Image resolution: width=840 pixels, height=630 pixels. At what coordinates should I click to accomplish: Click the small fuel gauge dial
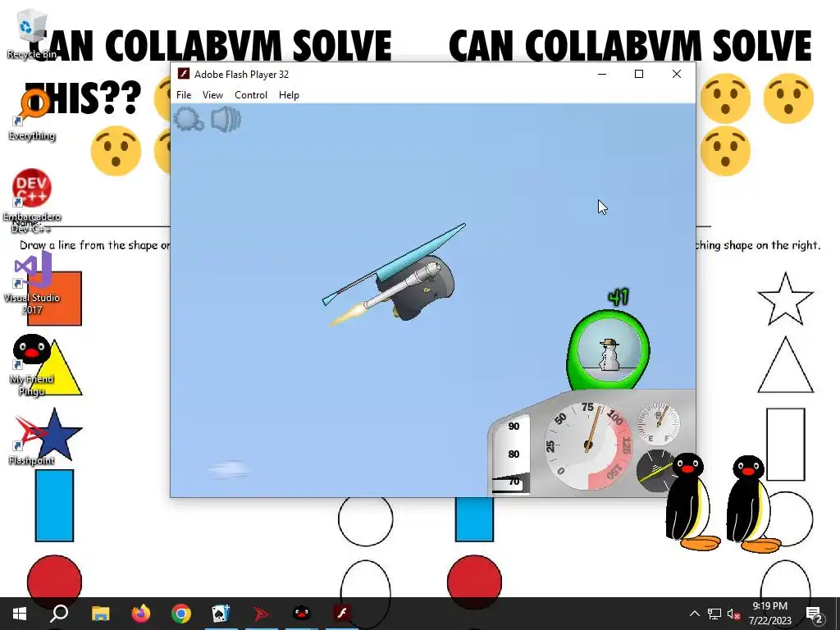pos(659,423)
